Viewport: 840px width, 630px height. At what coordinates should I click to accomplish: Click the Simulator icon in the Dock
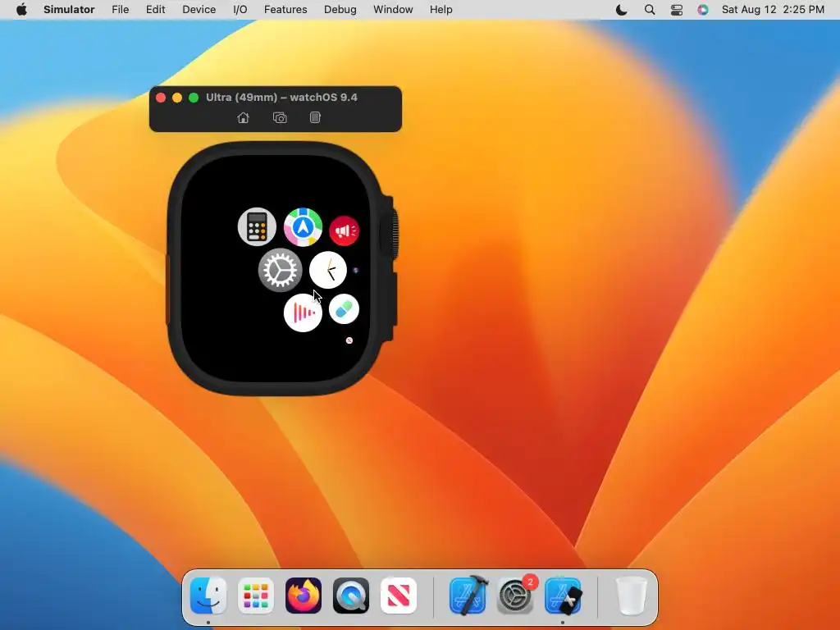tap(563, 596)
